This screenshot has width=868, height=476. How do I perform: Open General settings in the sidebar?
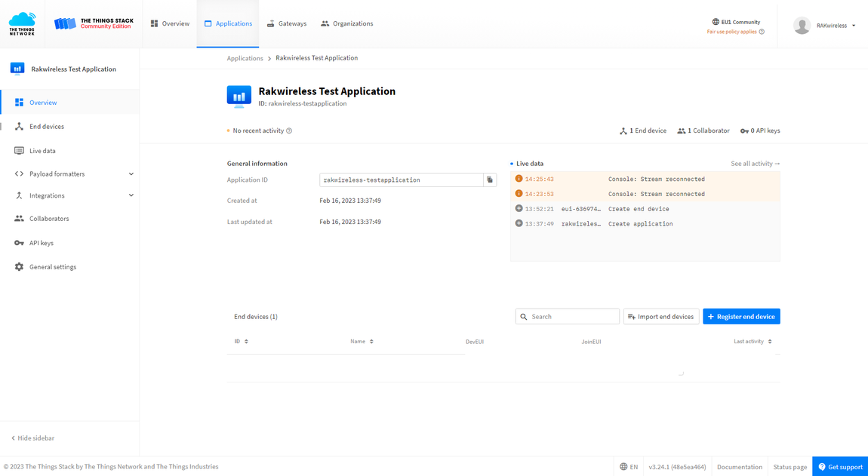69,267
